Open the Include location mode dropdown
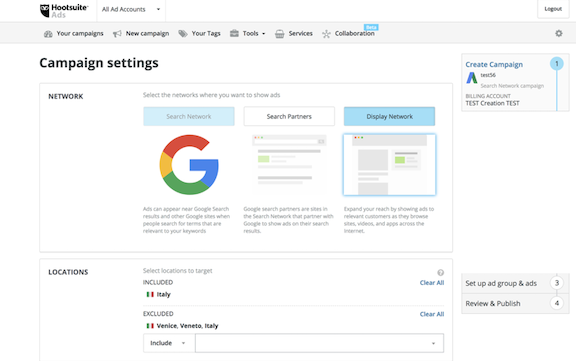The height and width of the screenshot is (361, 576). click(169, 343)
